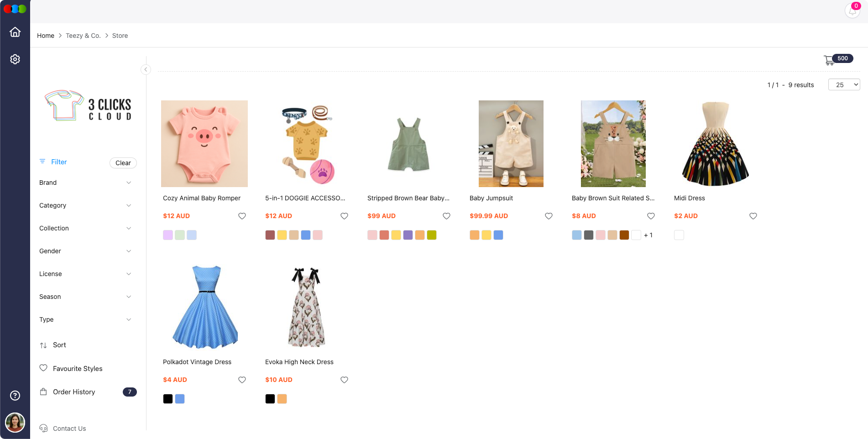868x439 pixels.
Task: Open the results-per-page dropdown showing 25
Action: tap(844, 84)
